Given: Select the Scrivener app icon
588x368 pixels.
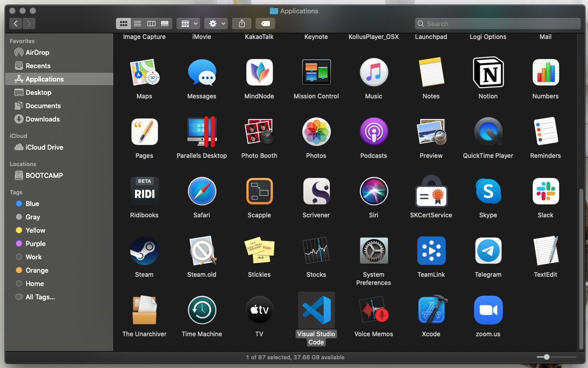Looking at the screenshot, I should (x=316, y=192).
